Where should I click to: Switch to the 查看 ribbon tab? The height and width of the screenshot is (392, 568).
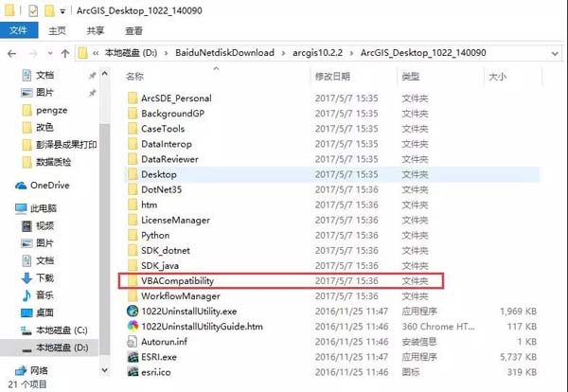(133, 31)
